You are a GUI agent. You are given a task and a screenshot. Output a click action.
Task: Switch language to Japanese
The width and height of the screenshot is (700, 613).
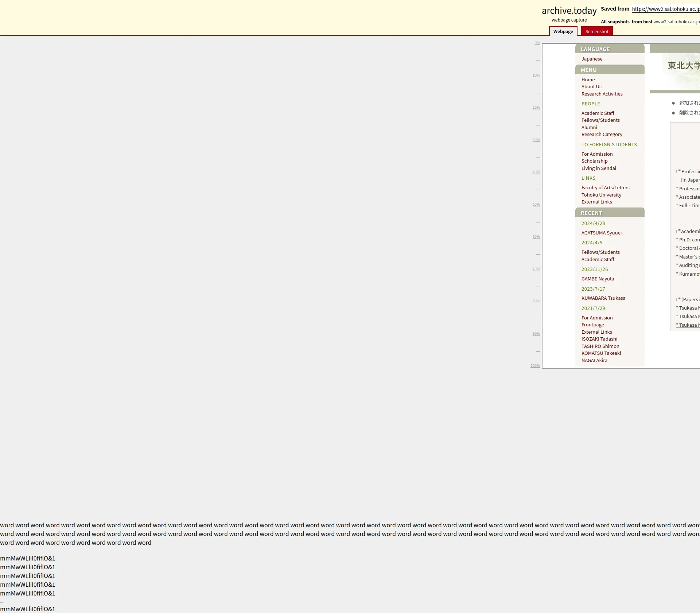[x=592, y=59]
